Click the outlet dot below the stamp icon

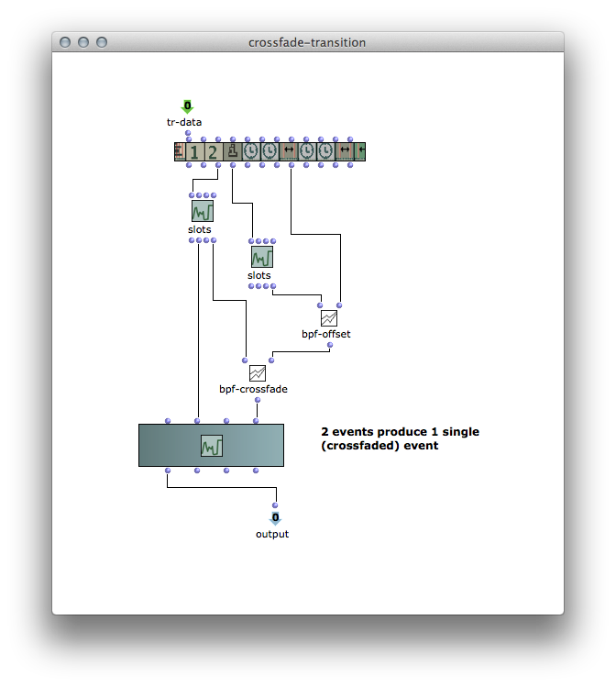(233, 165)
